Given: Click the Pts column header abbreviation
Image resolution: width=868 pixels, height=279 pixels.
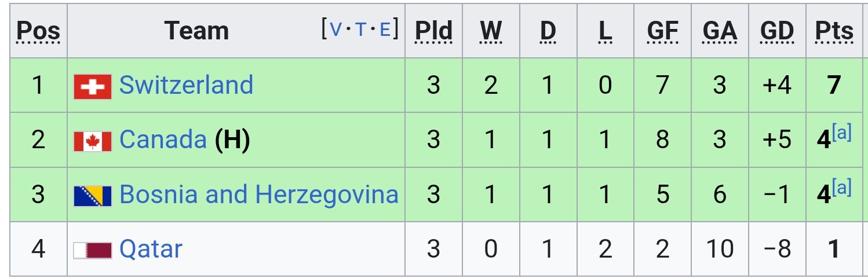Looking at the screenshot, I should pyautogui.click(x=834, y=31).
